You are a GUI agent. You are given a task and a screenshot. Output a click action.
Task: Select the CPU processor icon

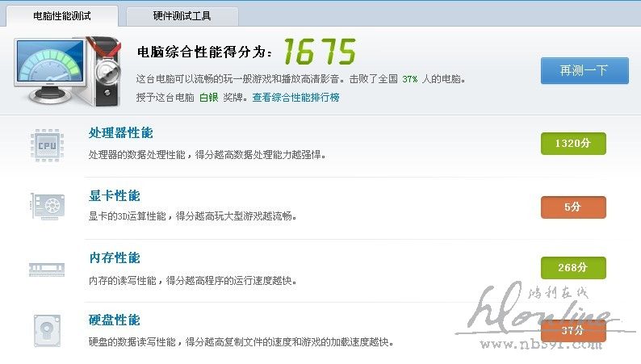point(48,145)
